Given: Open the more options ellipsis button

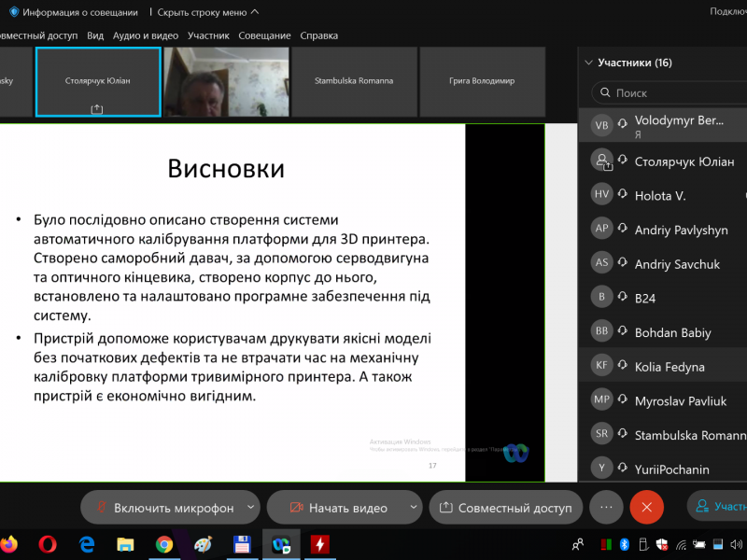Looking at the screenshot, I should [x=606, y=508].
